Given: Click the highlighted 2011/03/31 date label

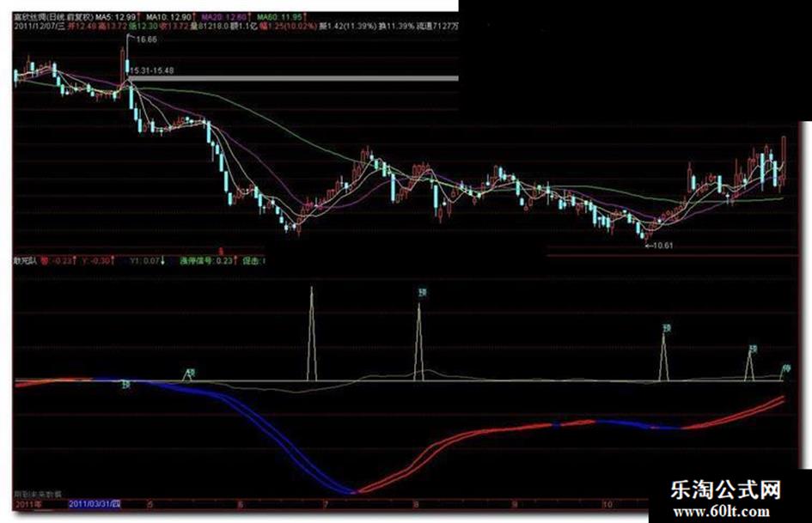Looking at the screenshot, I should click(x=95, y=504).
